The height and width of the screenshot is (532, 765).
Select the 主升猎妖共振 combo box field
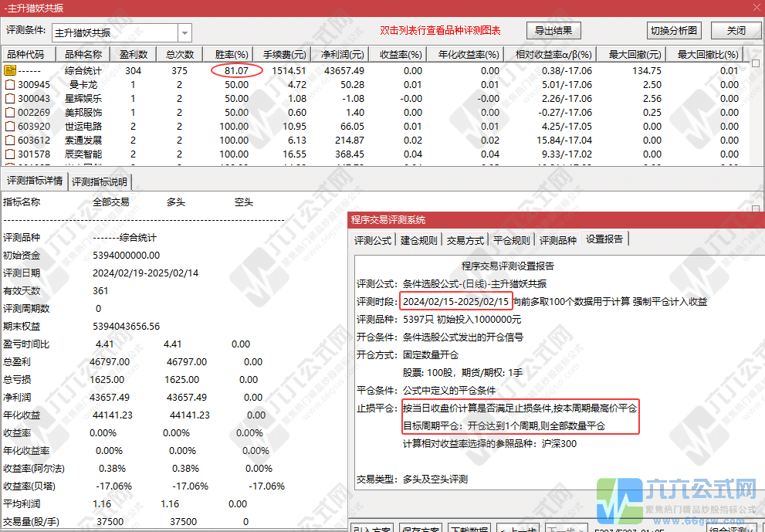114,33
